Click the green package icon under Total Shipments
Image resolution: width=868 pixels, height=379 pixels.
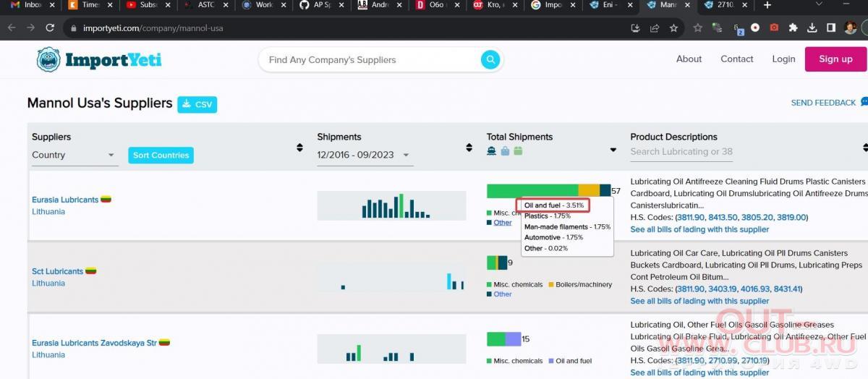coord(518,151)
